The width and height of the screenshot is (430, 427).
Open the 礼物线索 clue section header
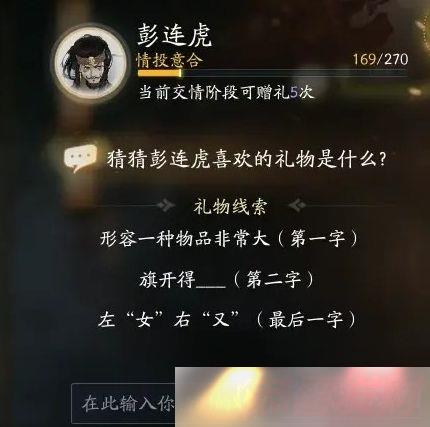coord(230,207)
